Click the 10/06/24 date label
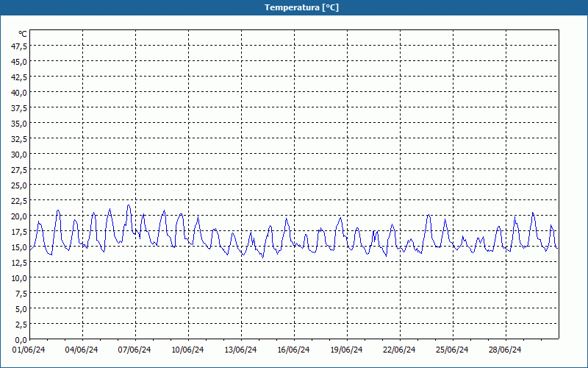This screenshot has width=588, height=368. [x=187, y=350]
